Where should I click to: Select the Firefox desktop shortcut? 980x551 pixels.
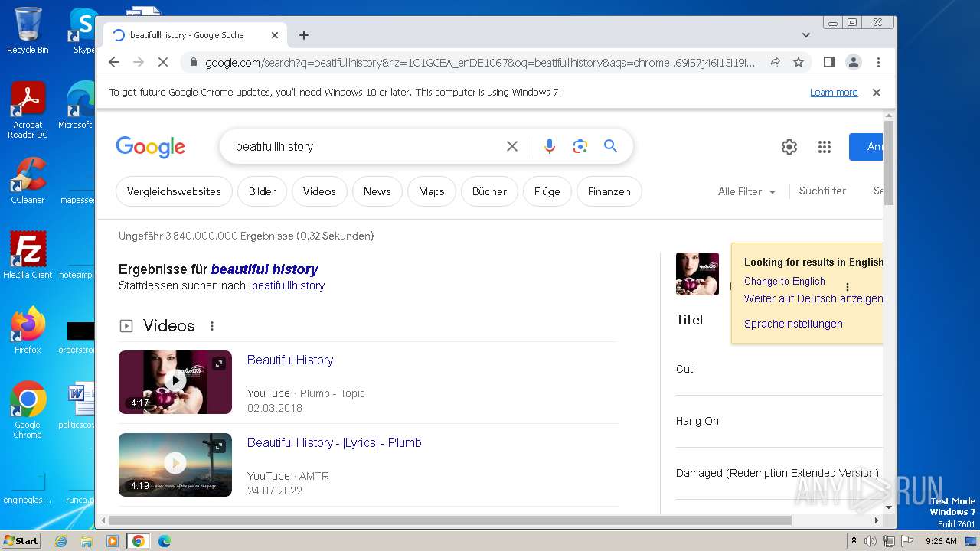(x=28, y=331)
